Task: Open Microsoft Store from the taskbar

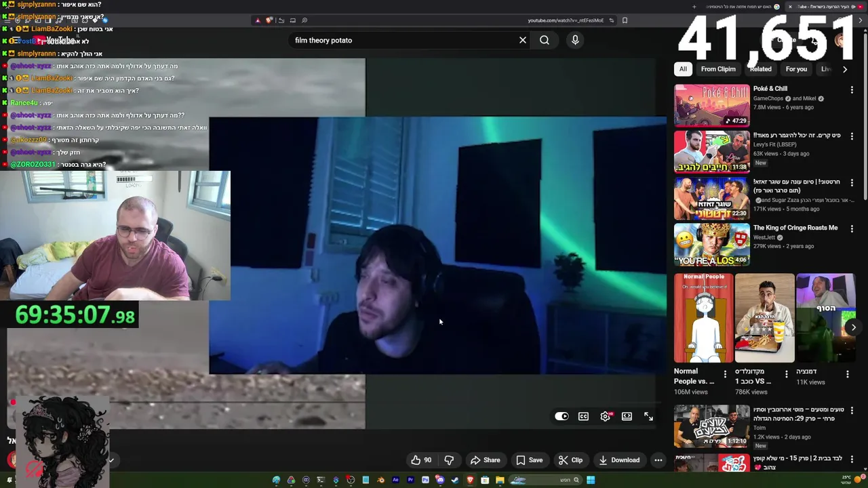Action: pyautogui.click(x=485, y=481)
